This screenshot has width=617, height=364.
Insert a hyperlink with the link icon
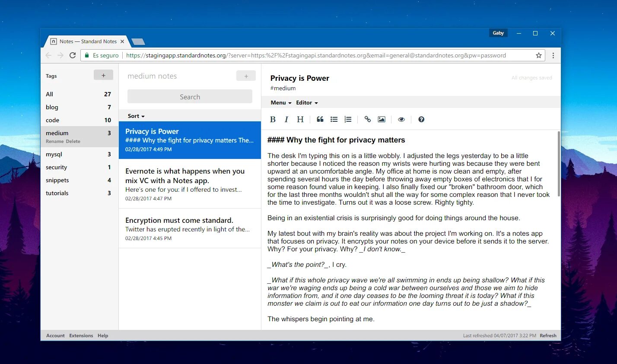coord(367,119)
